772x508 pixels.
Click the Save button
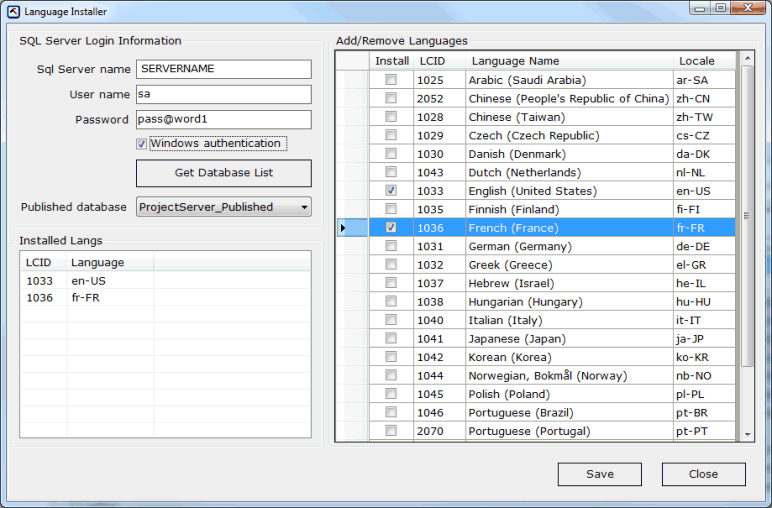[x=600, y=474]
